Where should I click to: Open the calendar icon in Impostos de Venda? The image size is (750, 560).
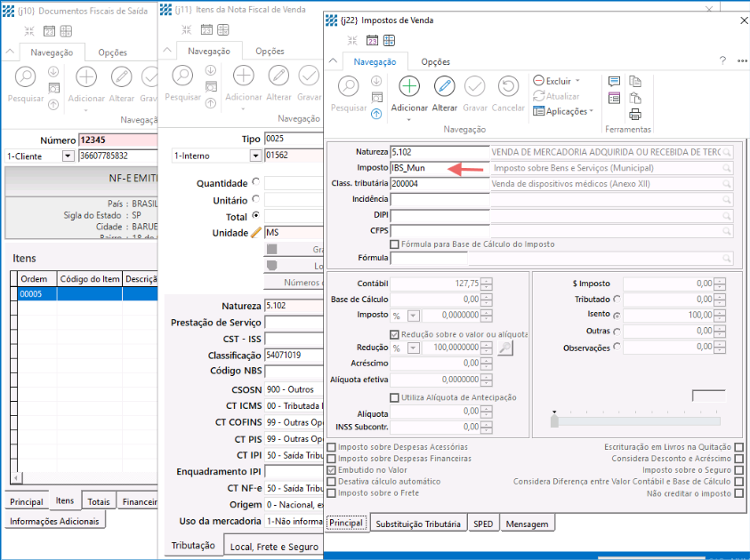point(373,40)
